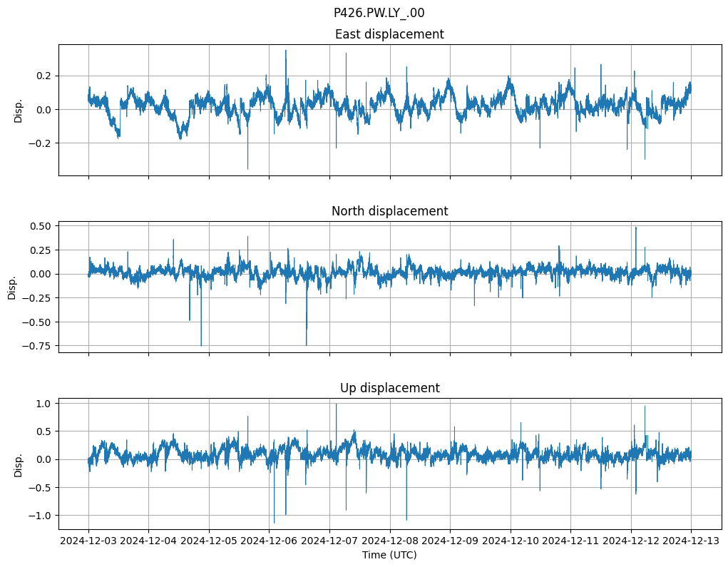728x567 pixels.
Task: Select the 2024-12-03 date tick label
Action: pyautogui.click(x=88, y=541)
